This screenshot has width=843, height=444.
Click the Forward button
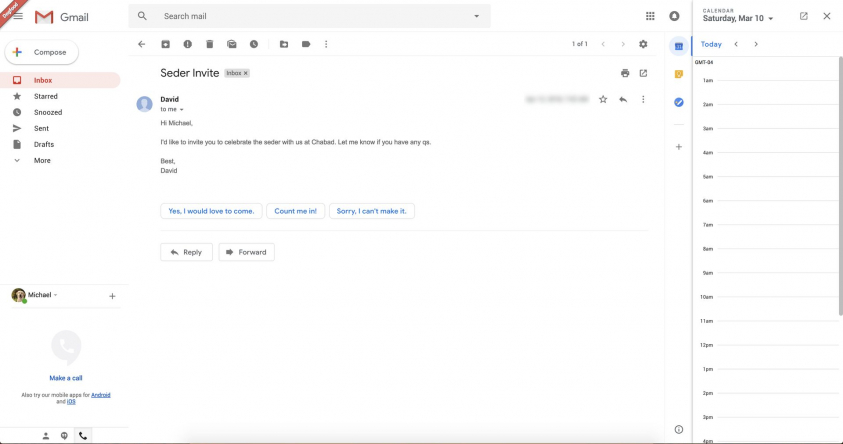point(246,252)
